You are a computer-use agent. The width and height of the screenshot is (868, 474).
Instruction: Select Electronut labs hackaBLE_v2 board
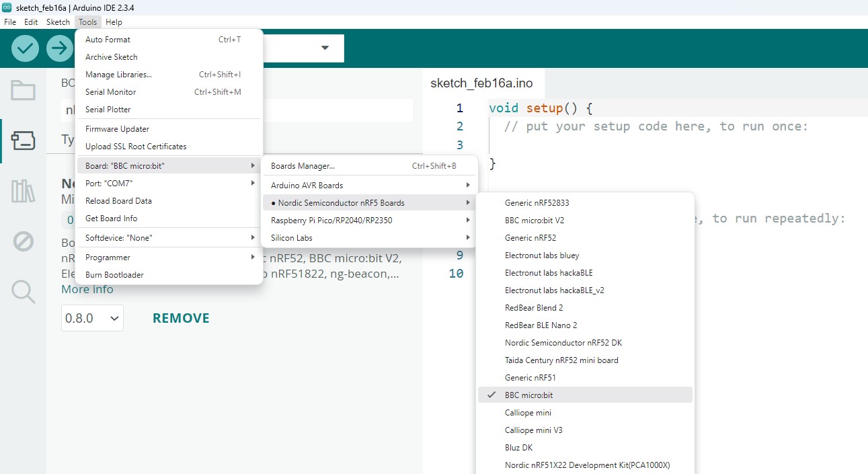[x=585, y=290]
